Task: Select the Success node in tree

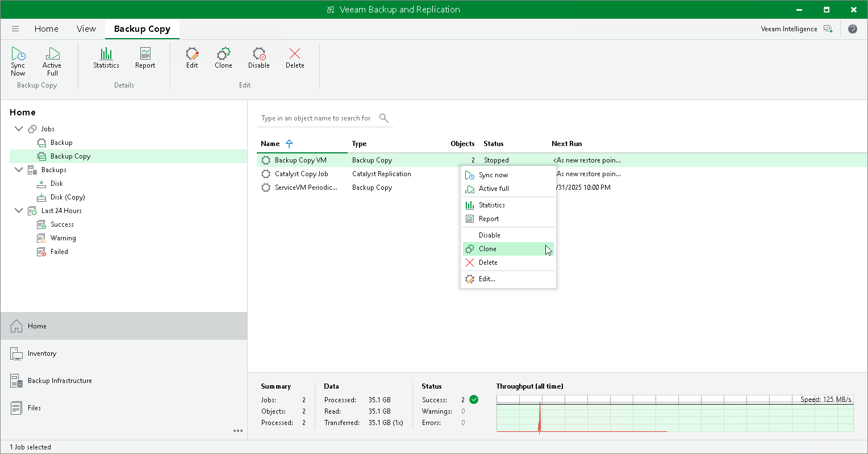Action: click(x=62, y=224)
